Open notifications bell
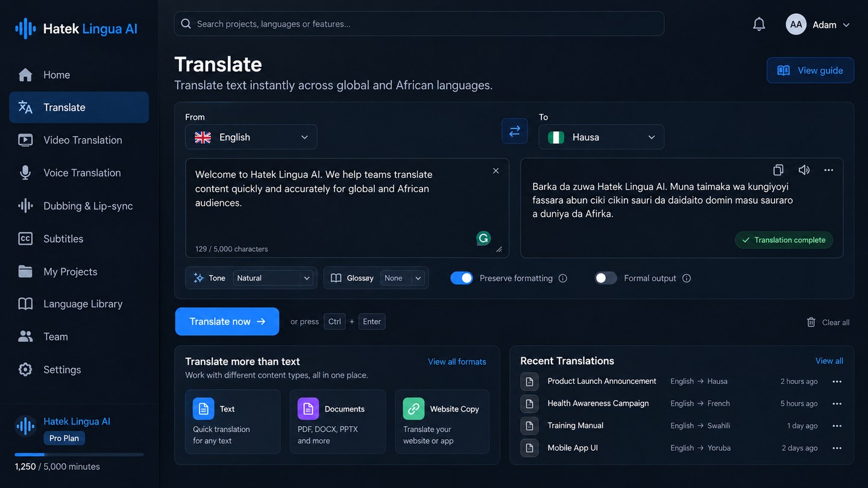This screenshot has width=868, height=488. [x=759, y=25]
